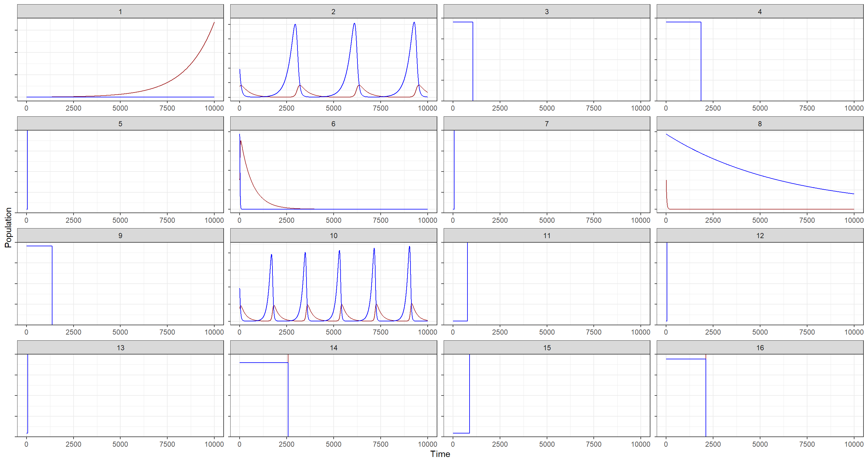Click the Time x-axis title
The height and width of the screenshot is (463, 868).
point(440,454)
